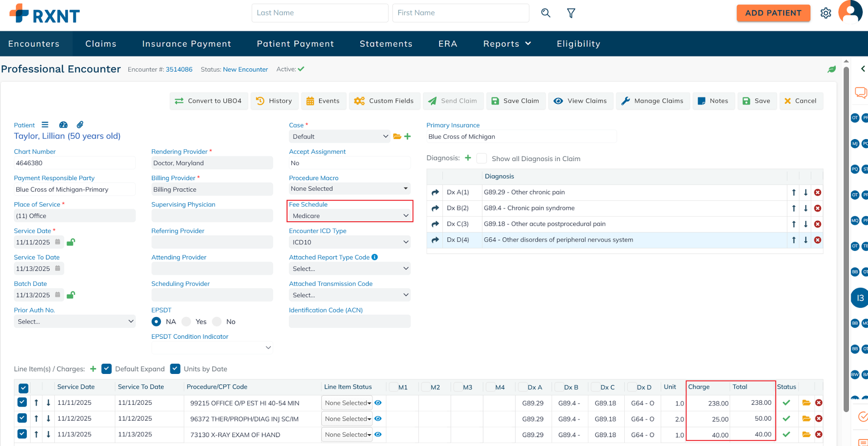Open the Fee Schedule dropdown
The width and height of the screenshot is (868, 446).
pyautogui.click(x=349, y=216)
